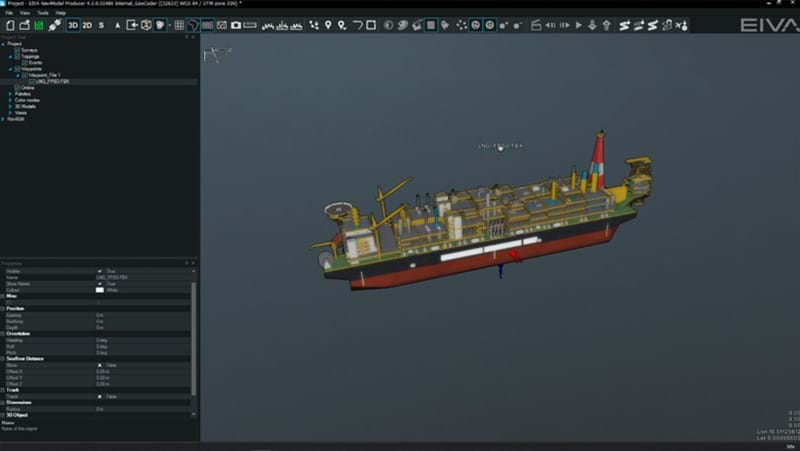The width and height of the screenshot is (800, 451).
Task: Expand the 3D Models tree node
Action: coord(10,106)
